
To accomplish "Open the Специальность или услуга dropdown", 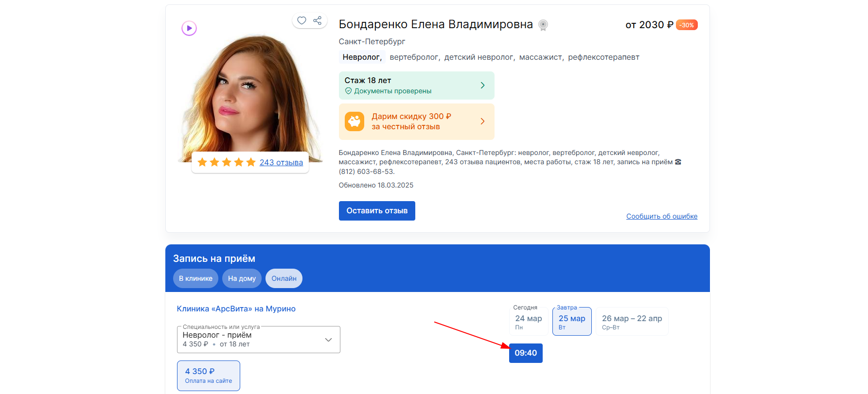I will click(259, 339).
